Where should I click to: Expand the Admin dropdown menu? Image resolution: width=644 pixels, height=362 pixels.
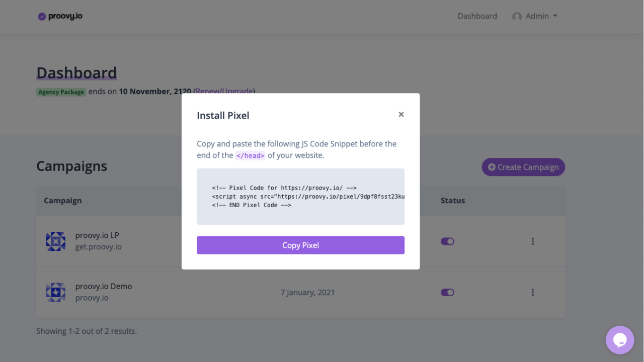[555, 16]
